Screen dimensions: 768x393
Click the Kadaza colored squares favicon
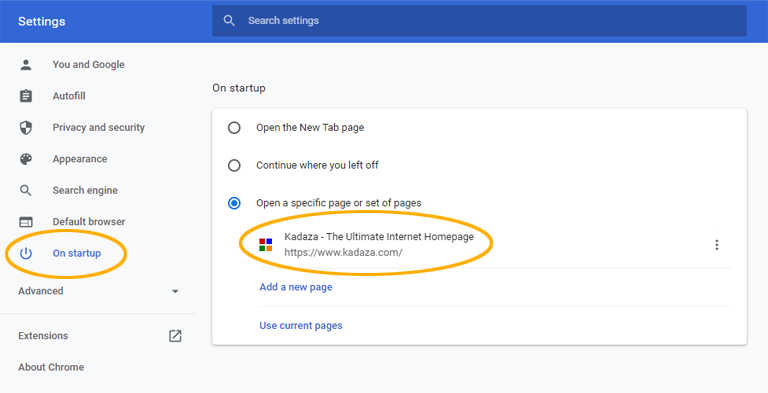click(265, 245)
